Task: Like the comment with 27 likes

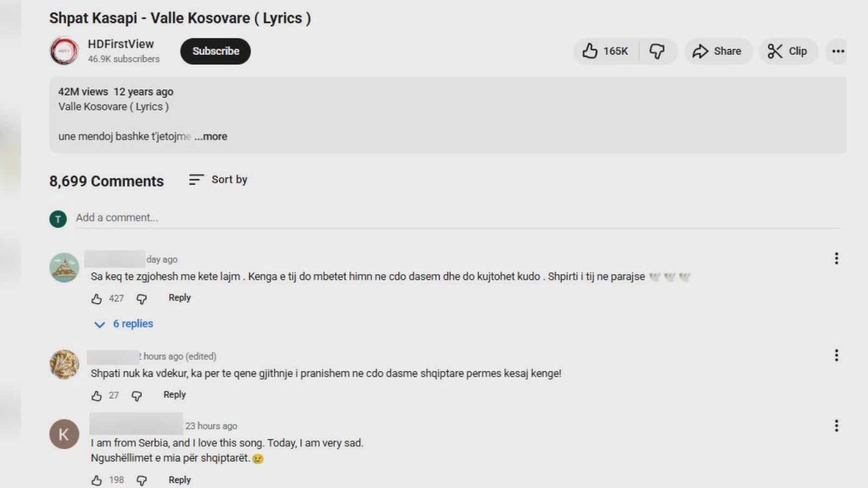Action: coord(97,396)
